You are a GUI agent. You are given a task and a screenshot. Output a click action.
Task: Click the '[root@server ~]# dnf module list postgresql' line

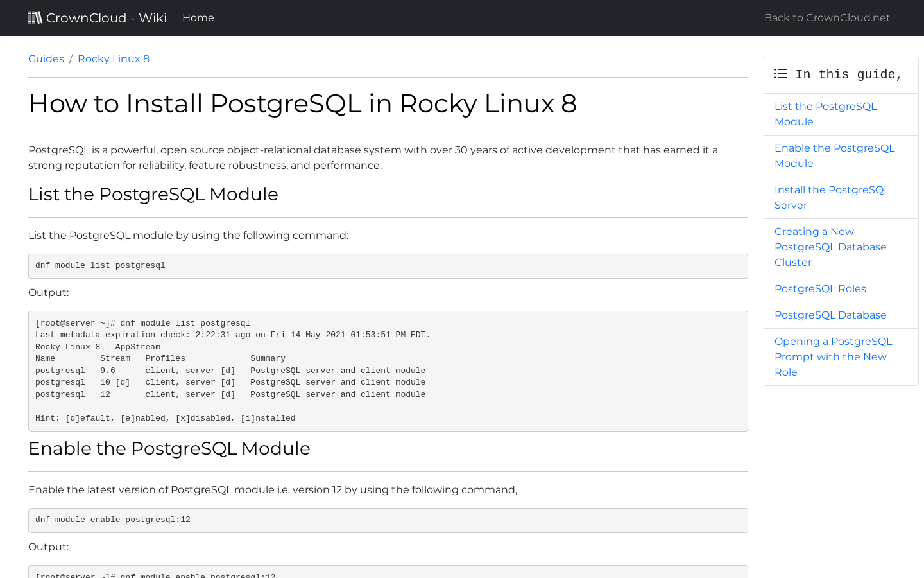pos(142,323)
